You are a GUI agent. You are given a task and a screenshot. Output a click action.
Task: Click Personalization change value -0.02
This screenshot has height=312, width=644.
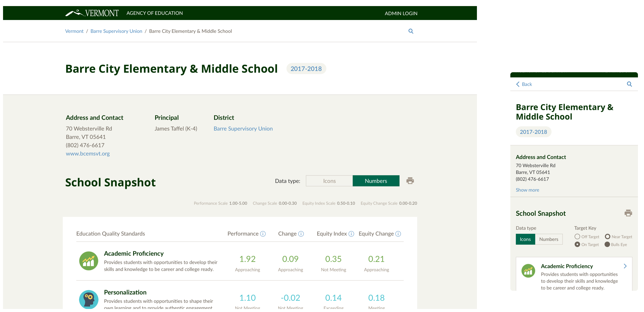(x=290, y=298)
